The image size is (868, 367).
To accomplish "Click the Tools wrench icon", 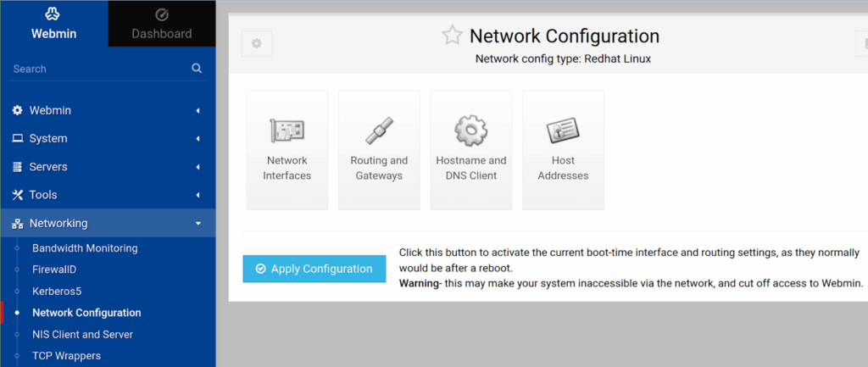I will pyautogui.click(x=18, y=195).
